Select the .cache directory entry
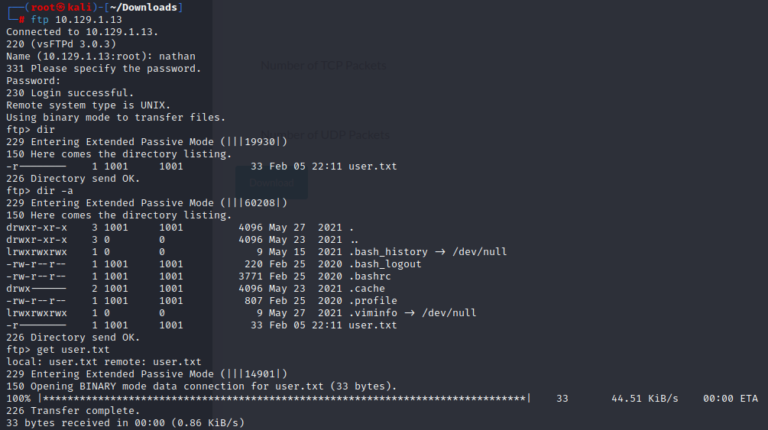 point(367,288)
